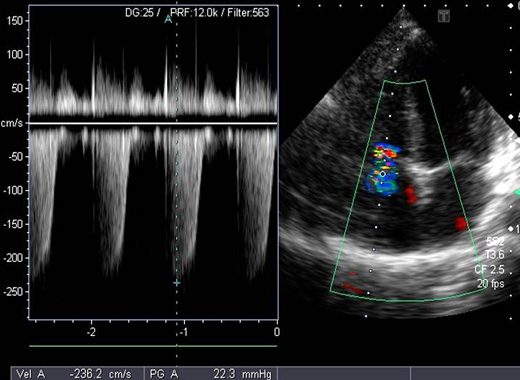Click the green sweep timeline bar

[153, 346]
